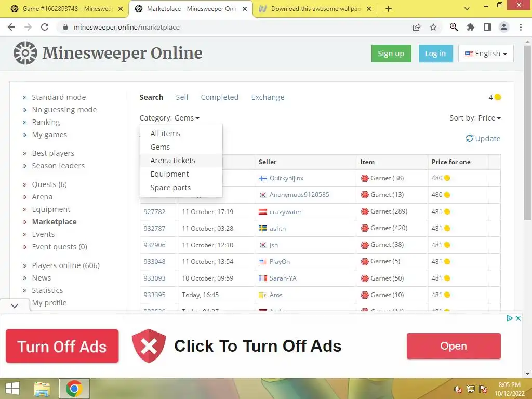
Task: Click the Action Center flag tray icon
Action: [483, 389]
